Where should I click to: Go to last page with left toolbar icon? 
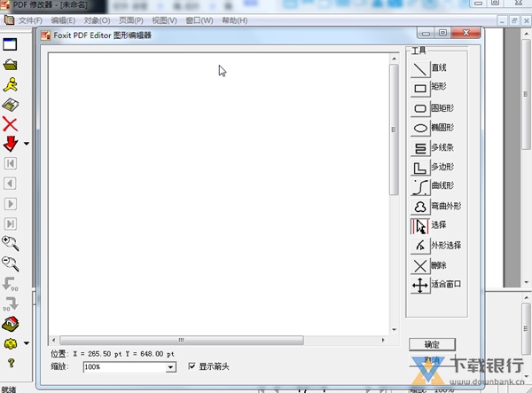(10, 224)
